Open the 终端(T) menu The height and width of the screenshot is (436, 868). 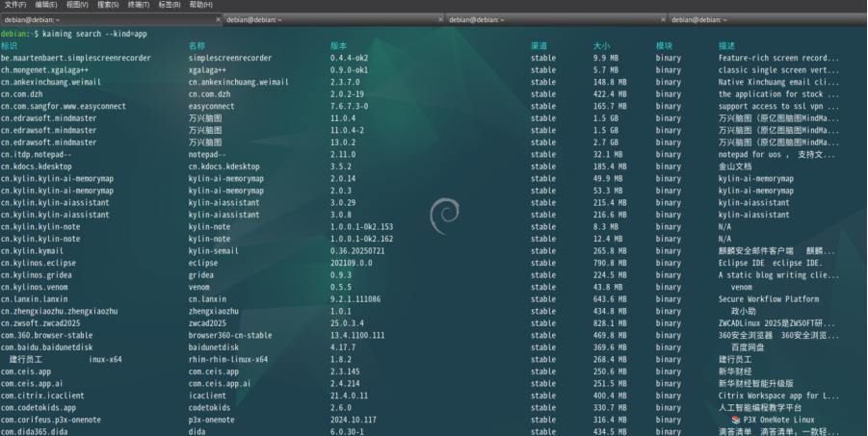139,5
